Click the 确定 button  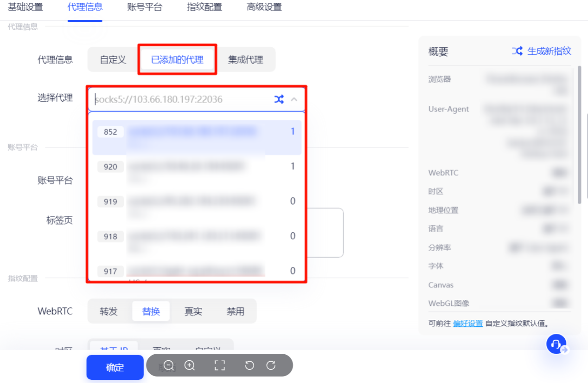click(115, 368)
